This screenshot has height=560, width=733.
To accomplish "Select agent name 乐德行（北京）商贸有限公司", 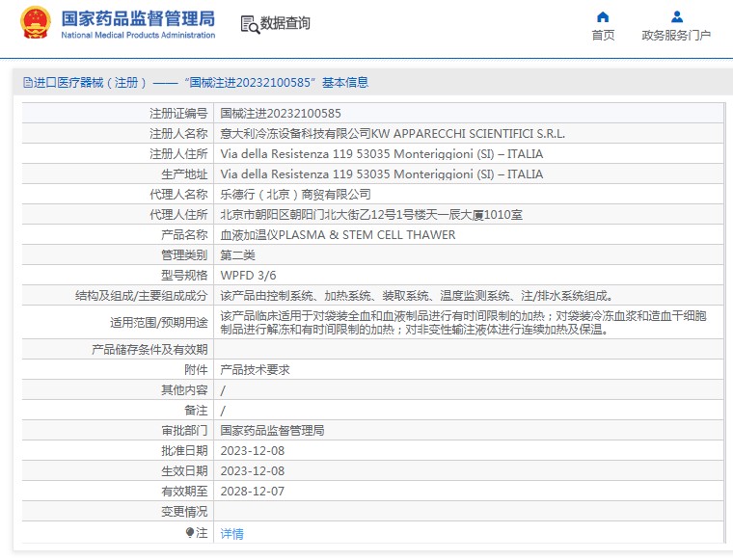I will (295, 195).
